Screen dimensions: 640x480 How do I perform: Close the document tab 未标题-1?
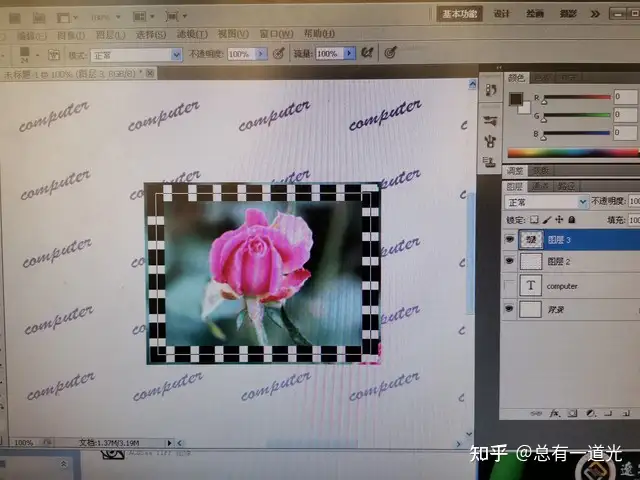click(x=150, y=73)
